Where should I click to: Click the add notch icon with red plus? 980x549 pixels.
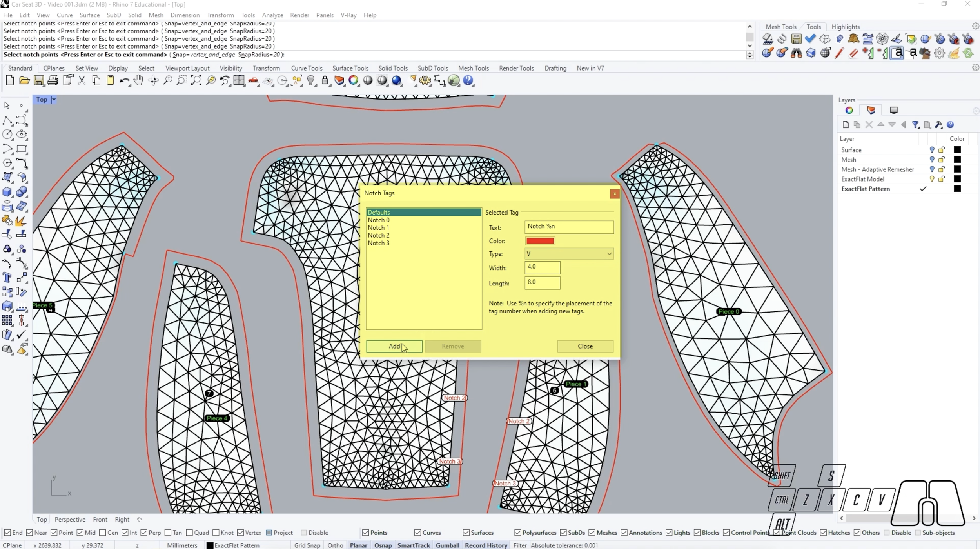pyautogui.click(x=868, y=53)
